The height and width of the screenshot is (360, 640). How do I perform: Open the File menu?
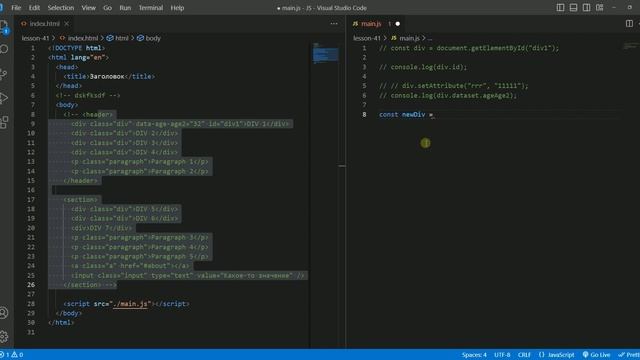[16, 8]
